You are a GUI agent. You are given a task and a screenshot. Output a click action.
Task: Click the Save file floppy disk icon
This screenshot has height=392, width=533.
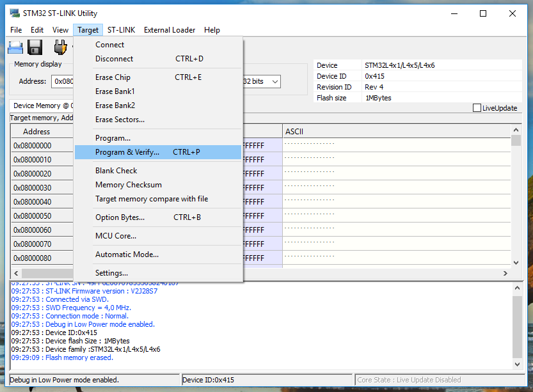[x=35, y=47]
